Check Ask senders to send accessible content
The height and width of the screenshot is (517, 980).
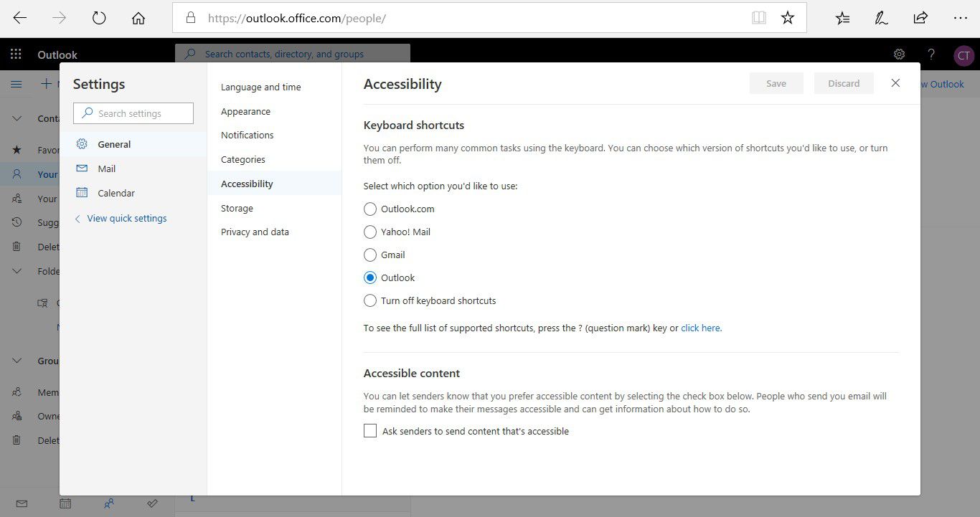point(370,431)
